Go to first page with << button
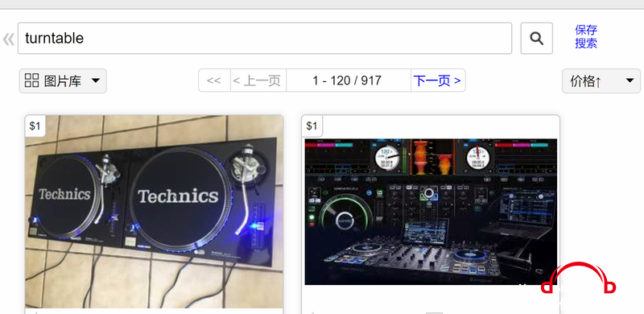This screenshot has height=314, width=644. pos(214,81)
